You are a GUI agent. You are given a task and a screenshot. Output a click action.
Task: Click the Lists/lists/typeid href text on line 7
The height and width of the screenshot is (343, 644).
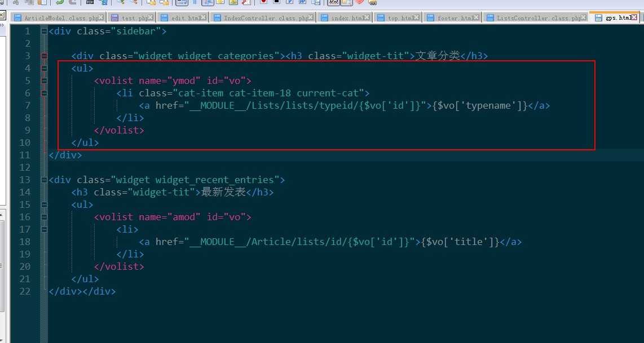tap(306, 105)
